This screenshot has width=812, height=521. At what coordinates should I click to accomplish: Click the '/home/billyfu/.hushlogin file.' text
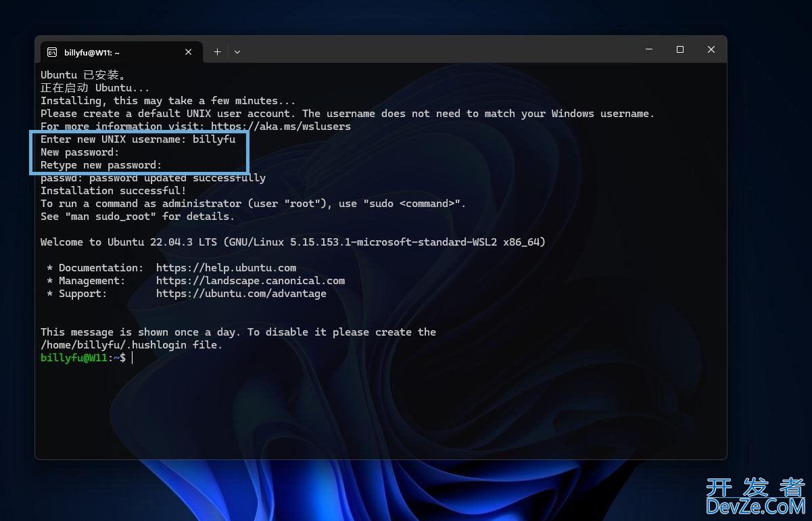tap(131, 345)
